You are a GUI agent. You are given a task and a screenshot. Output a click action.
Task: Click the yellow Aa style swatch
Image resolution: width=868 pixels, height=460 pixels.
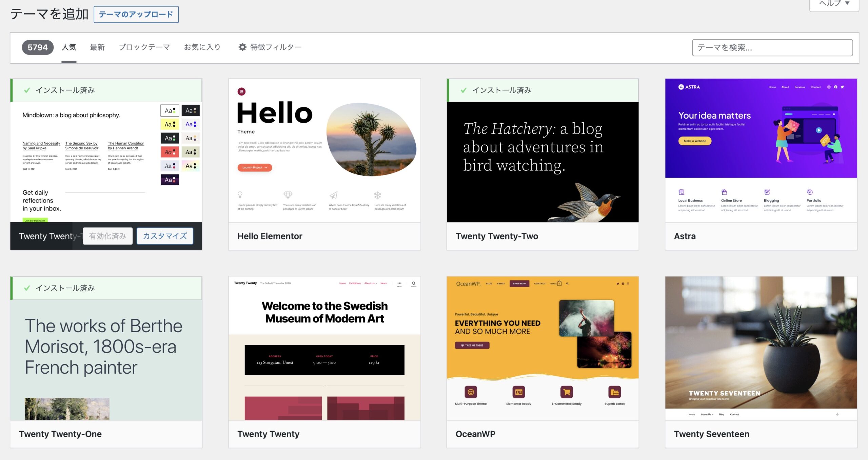point(170,124)
